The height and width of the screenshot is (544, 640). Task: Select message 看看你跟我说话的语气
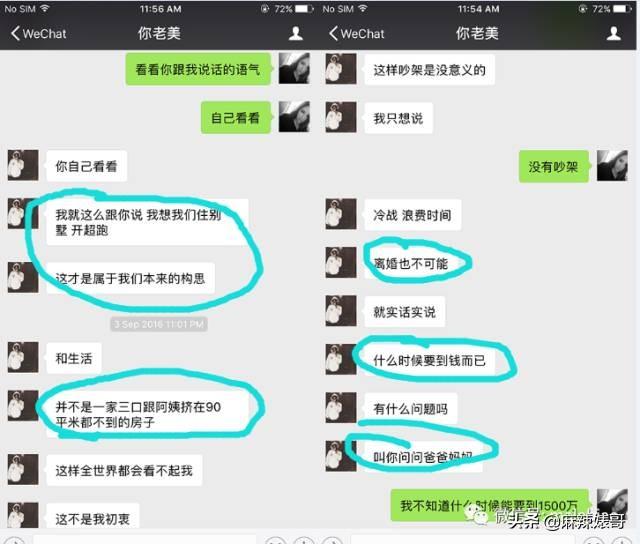[x=198, y=69]
